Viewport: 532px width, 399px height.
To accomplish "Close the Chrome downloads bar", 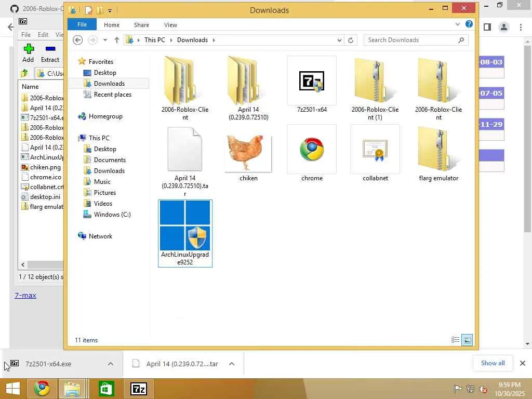I will 523,363.
